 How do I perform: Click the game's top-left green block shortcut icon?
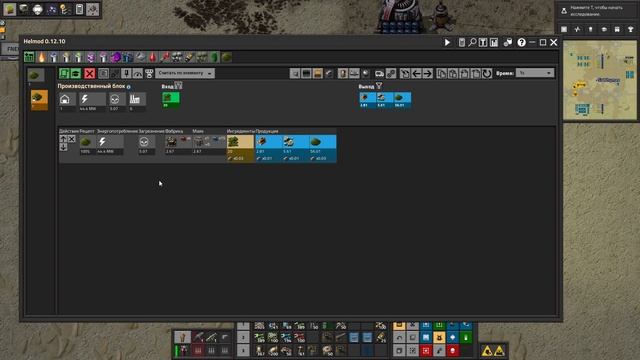click(x=9, y=9)
